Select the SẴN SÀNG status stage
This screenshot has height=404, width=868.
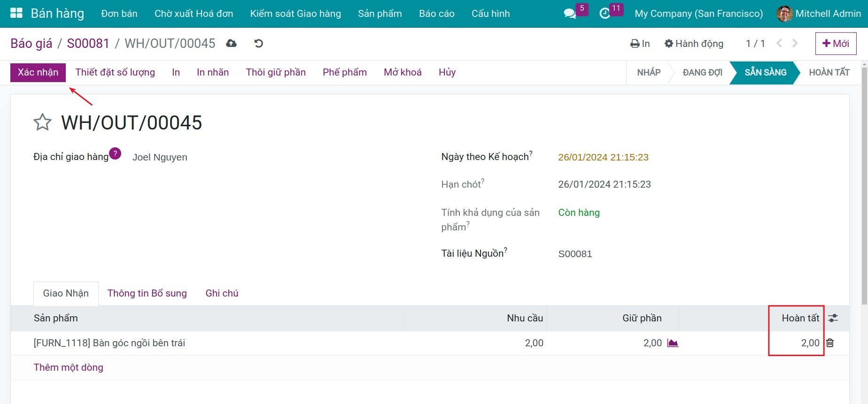[x=765, y=72]
